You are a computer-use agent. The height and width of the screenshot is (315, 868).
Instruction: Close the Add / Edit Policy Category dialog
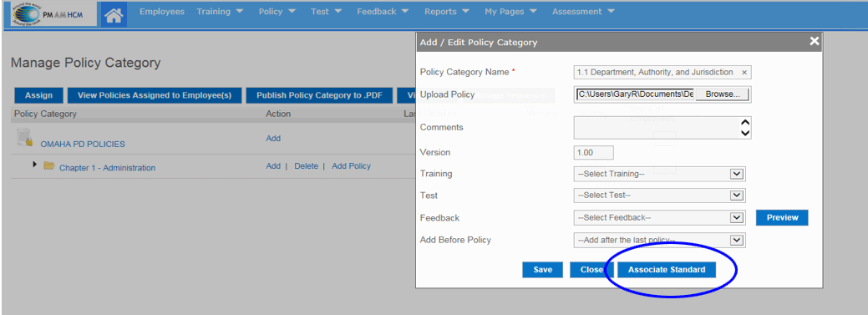(x=814, y=41)
